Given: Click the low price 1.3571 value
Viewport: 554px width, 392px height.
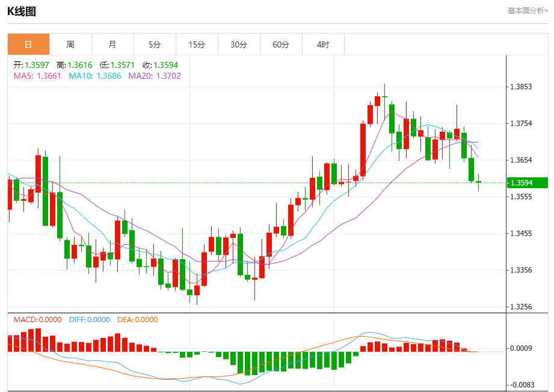Looking at the screenshot, I should point(123,65).
